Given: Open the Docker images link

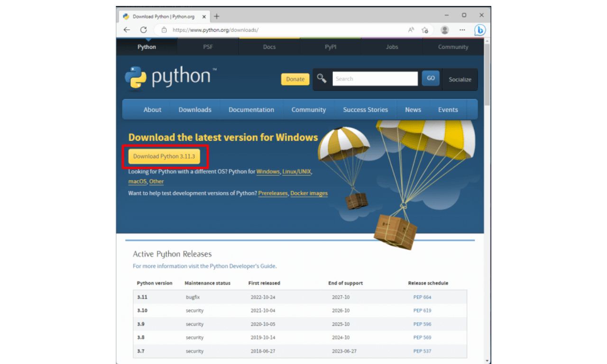Looking at the screenshot, I should pos(309,193).
